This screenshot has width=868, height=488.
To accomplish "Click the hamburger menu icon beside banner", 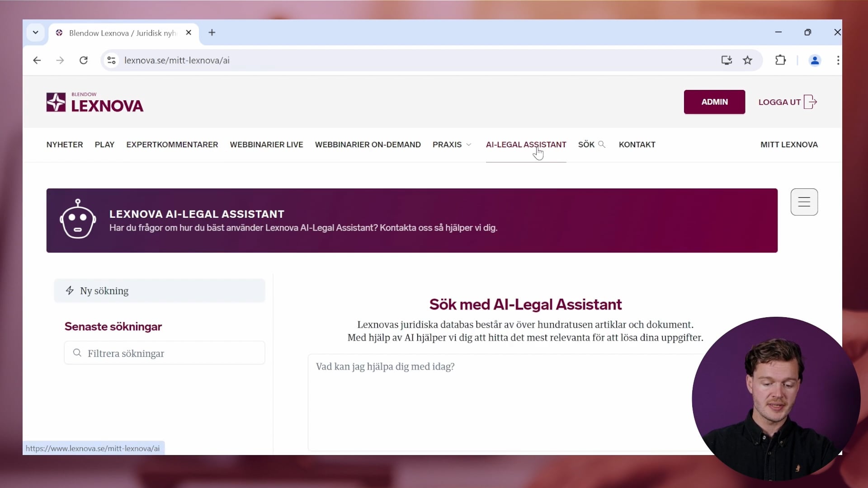I will click(804, 202).
